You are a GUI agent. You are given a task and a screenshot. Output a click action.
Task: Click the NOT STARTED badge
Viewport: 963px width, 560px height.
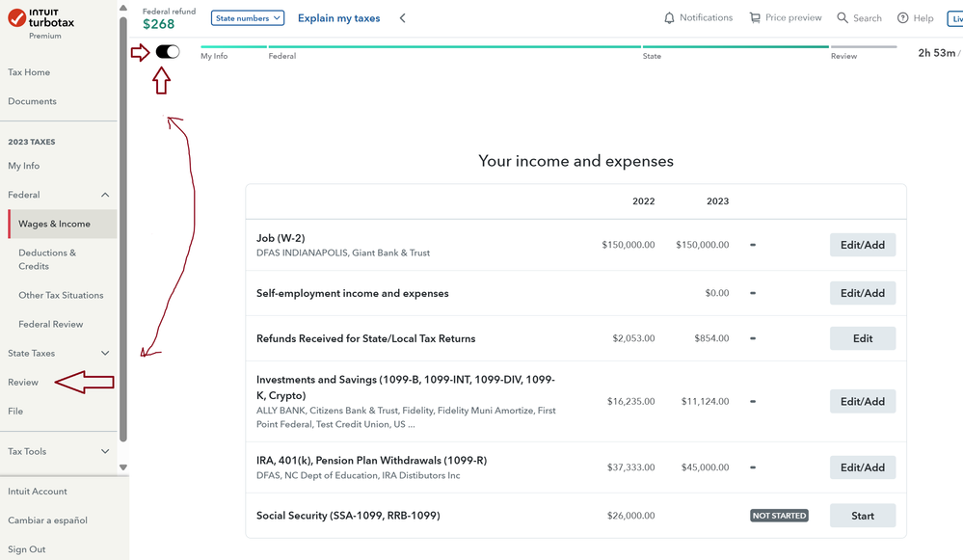[x=780, y=516]
